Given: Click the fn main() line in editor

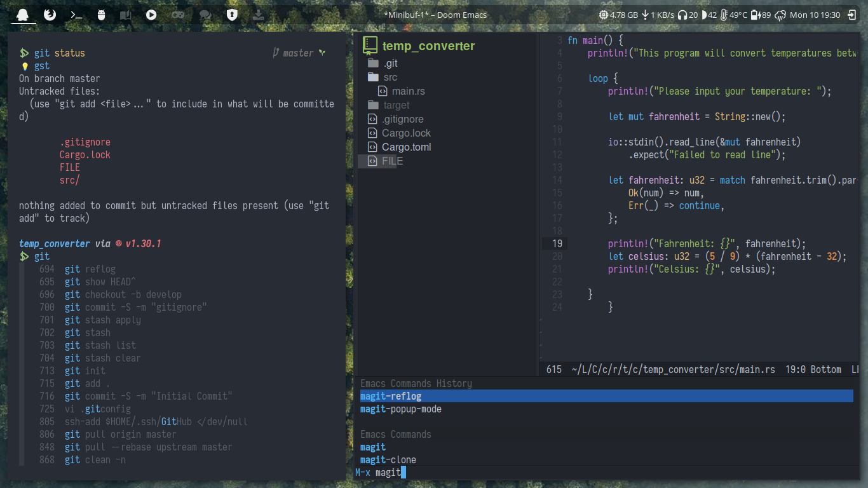Looking at the screenshot, I should (596, 41).
